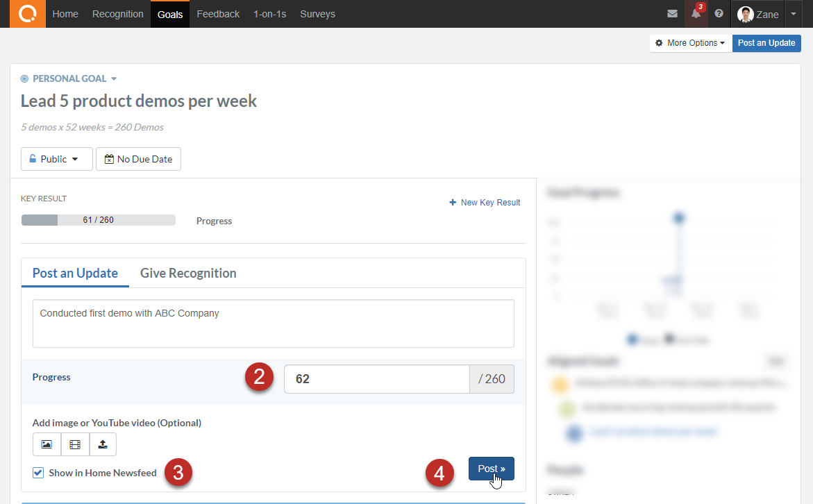Click Zane's profile avatar
The image size is (813, 504).
pyautogui.click(x=746, y=15)
